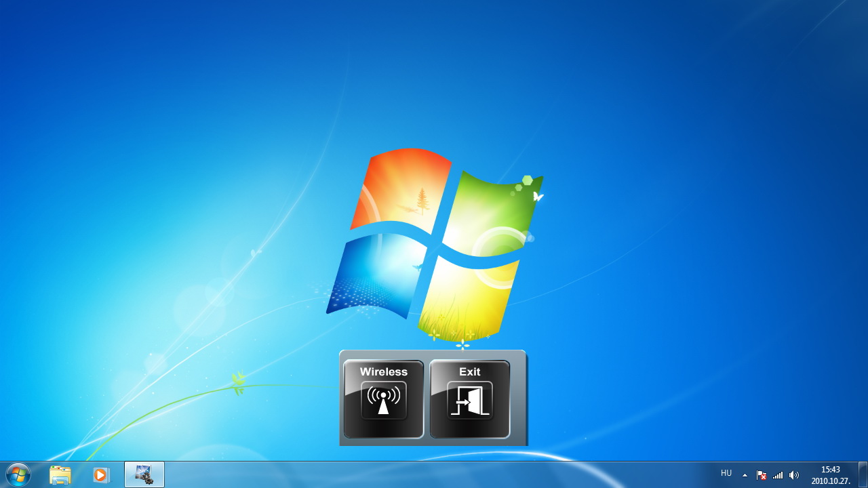Open the network signal tray icon
This screenshot has height=488, width=868.
pos(778,475)
